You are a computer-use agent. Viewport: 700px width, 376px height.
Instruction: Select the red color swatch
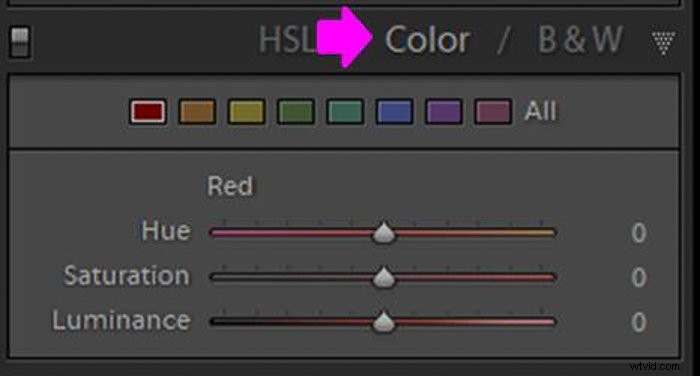point(148,111)
